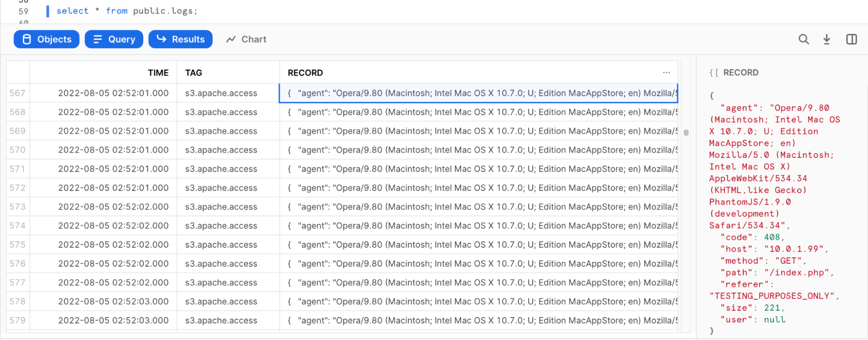Click the SQL query line 59 in editor

pyautogui.click(x=127, y=11)
